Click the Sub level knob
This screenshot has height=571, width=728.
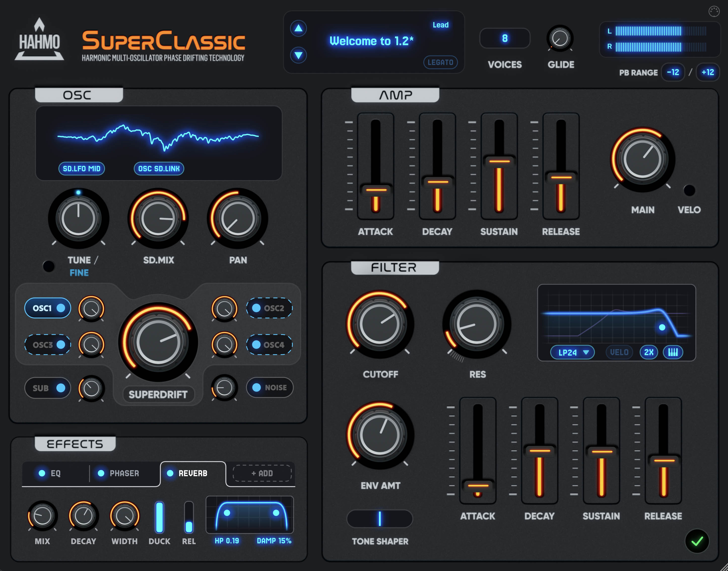91,388
